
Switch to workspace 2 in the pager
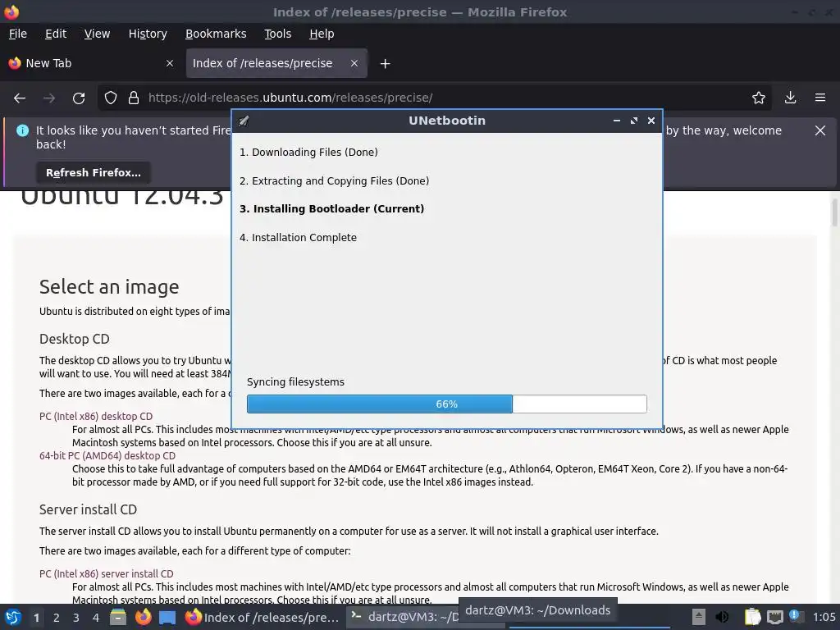57,618
